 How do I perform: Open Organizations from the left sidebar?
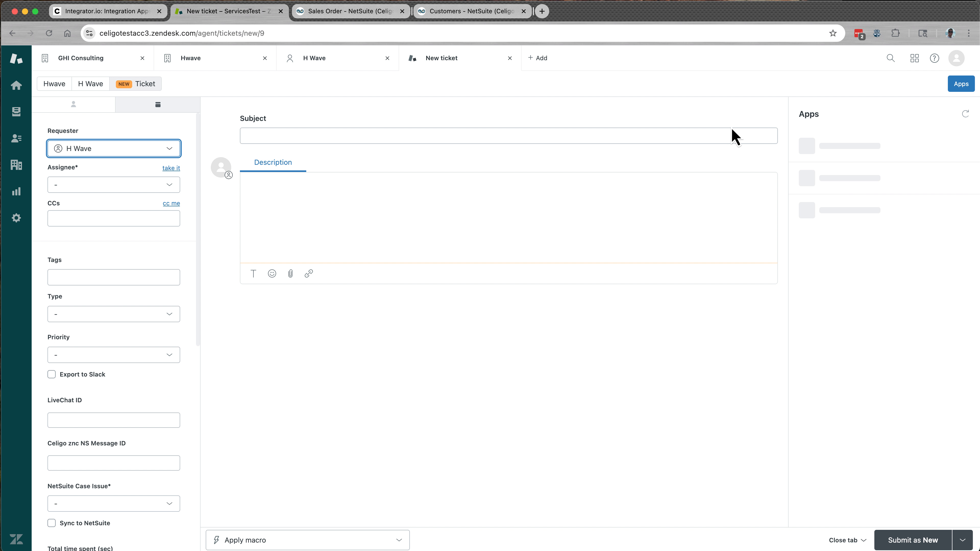(16, 165)
